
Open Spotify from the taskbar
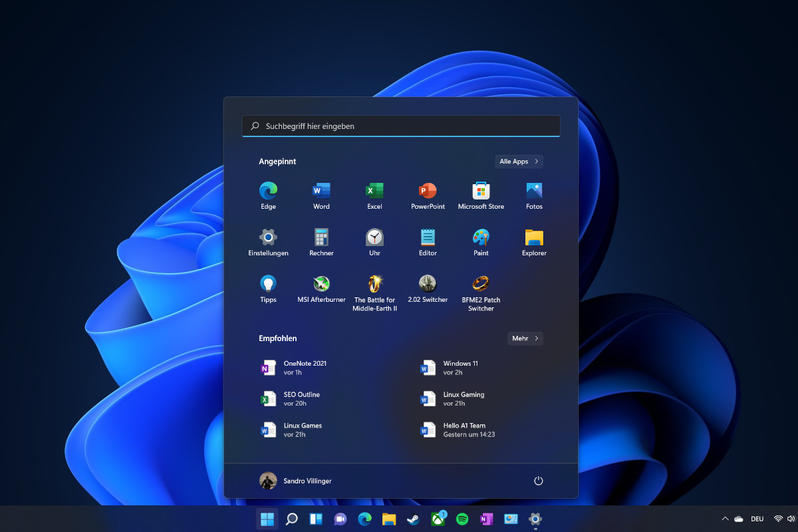point(462,519)
